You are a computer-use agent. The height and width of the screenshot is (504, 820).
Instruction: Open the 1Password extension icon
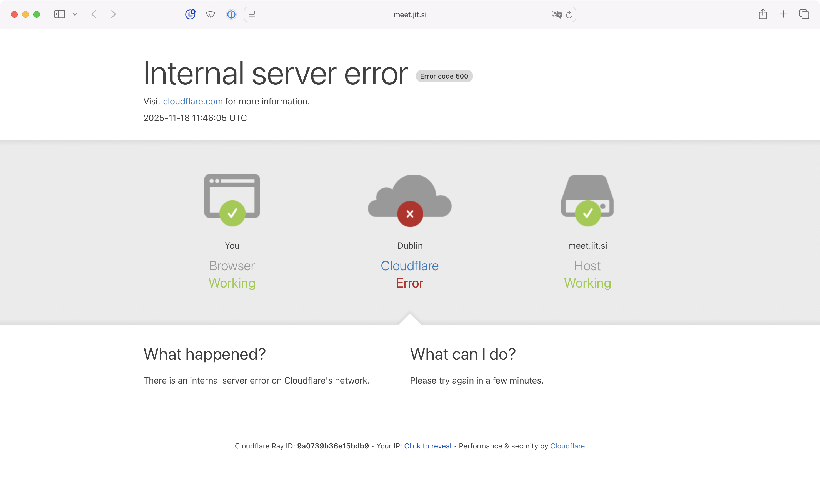(231, 14)
